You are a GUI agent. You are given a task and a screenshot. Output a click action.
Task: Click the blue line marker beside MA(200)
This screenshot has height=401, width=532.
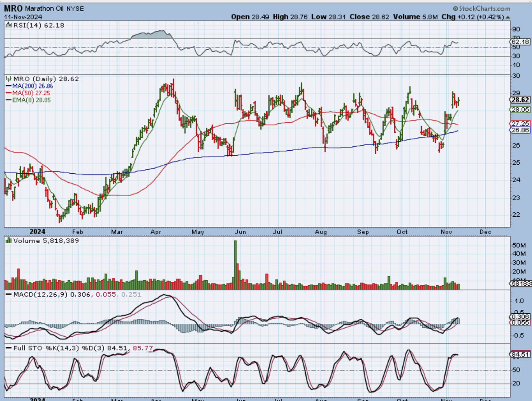9,86
